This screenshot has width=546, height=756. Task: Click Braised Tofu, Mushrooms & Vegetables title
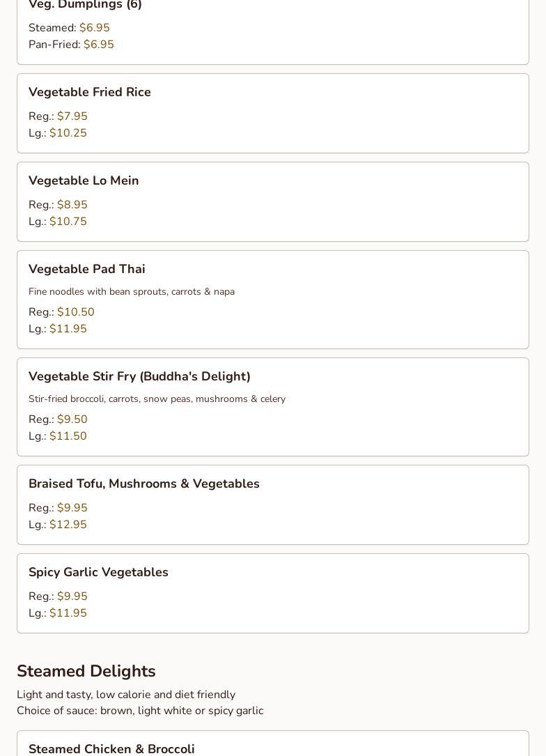point(144,484)
